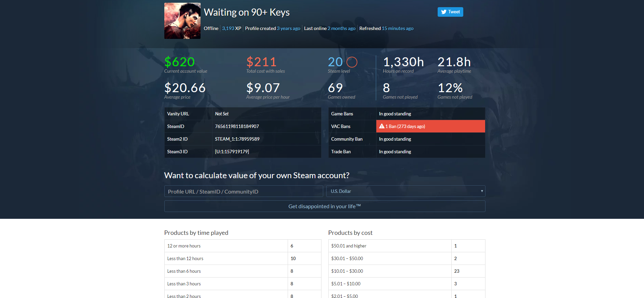Click the Trade Ban In good standing cell
The image size is (644, 298).
(x=430, y=152)
